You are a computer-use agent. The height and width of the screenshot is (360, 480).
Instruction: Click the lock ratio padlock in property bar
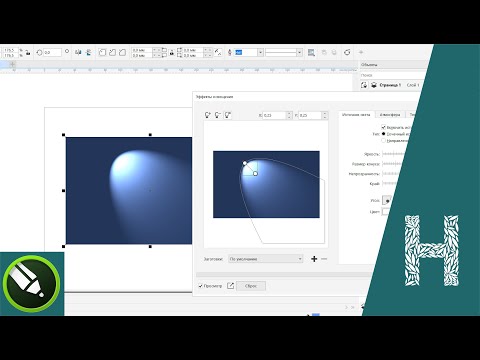click(28, 53)
